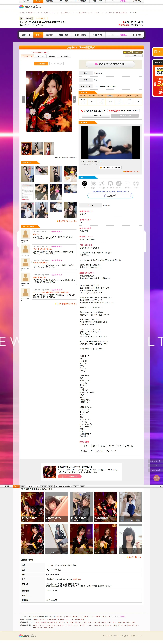
Task: Toggle 最近見た 女の子 filter in bottom bar
Action: click(x=16, y=486)
